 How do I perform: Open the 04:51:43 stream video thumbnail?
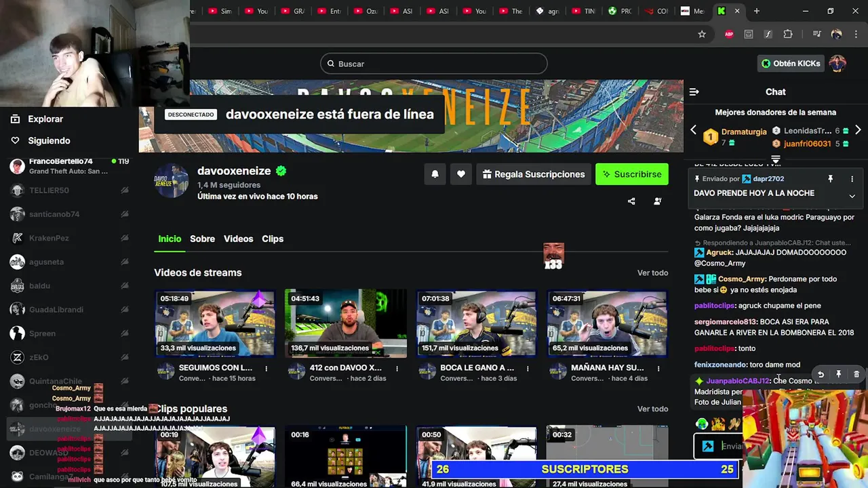tap(346, 323)
